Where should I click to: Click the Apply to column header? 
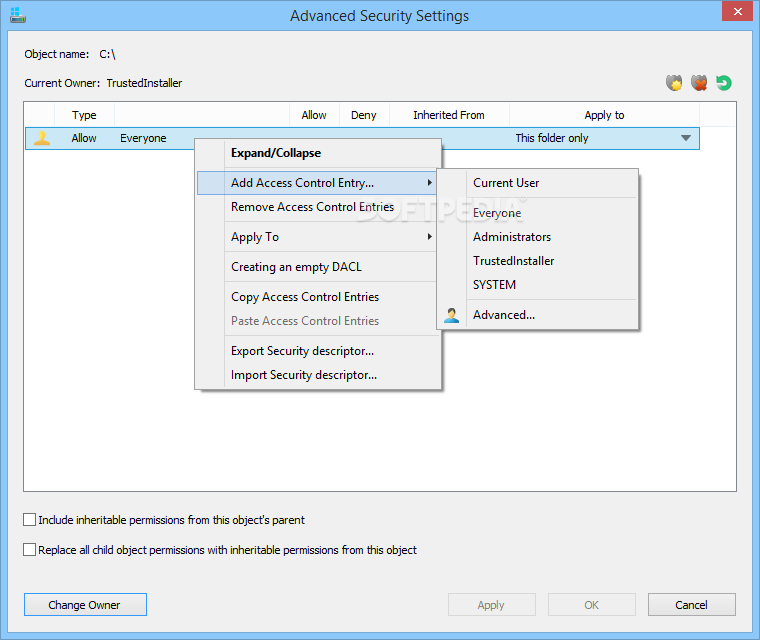point(604,115)
